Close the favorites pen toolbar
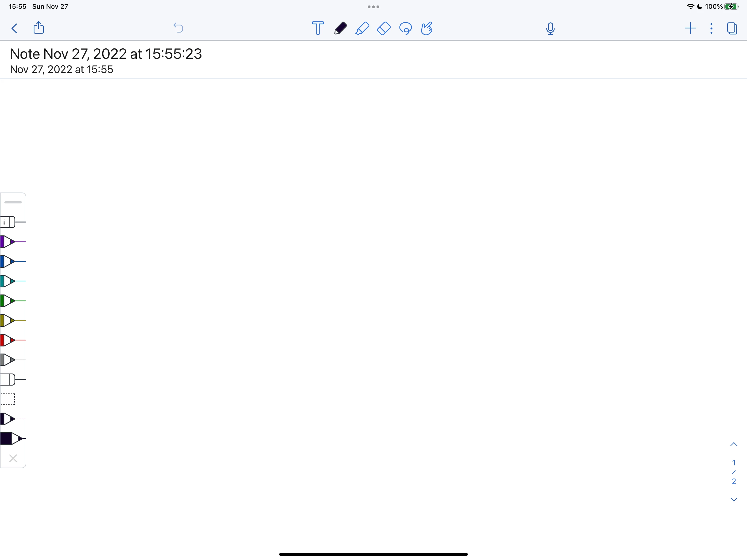This screenshot has height=560, width=747. (x=13, y=458)
